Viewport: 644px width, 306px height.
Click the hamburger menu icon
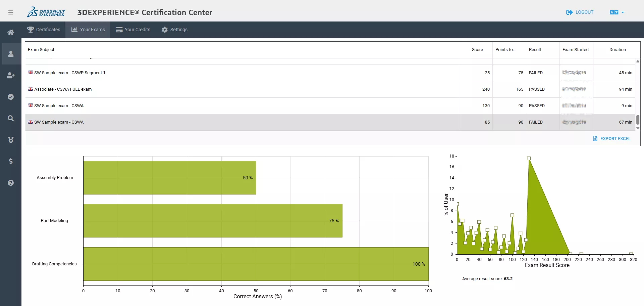click(x=11, y=12)
